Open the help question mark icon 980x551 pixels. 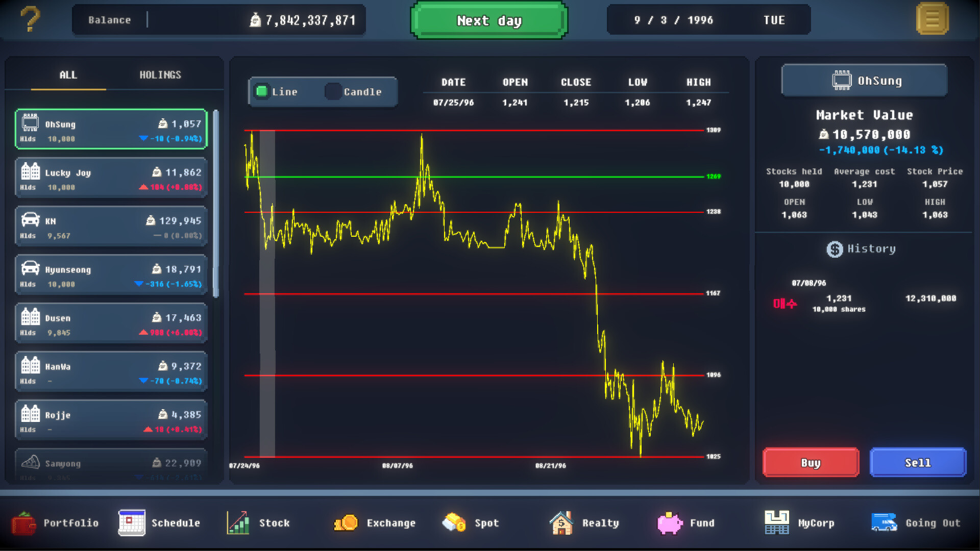click(30, 20)
